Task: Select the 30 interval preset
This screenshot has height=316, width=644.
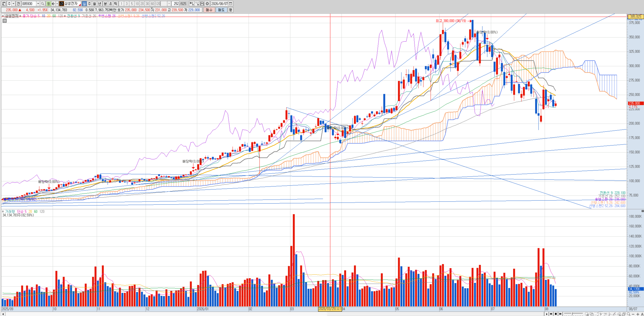Action: [x=147, y=3]
